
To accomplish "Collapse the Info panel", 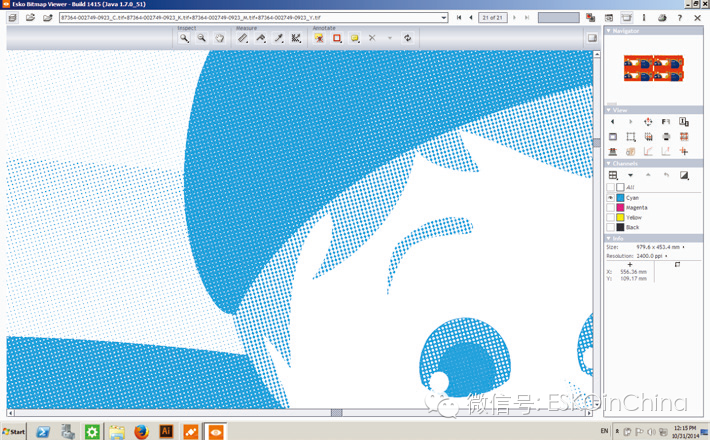I will pos(609,239).
